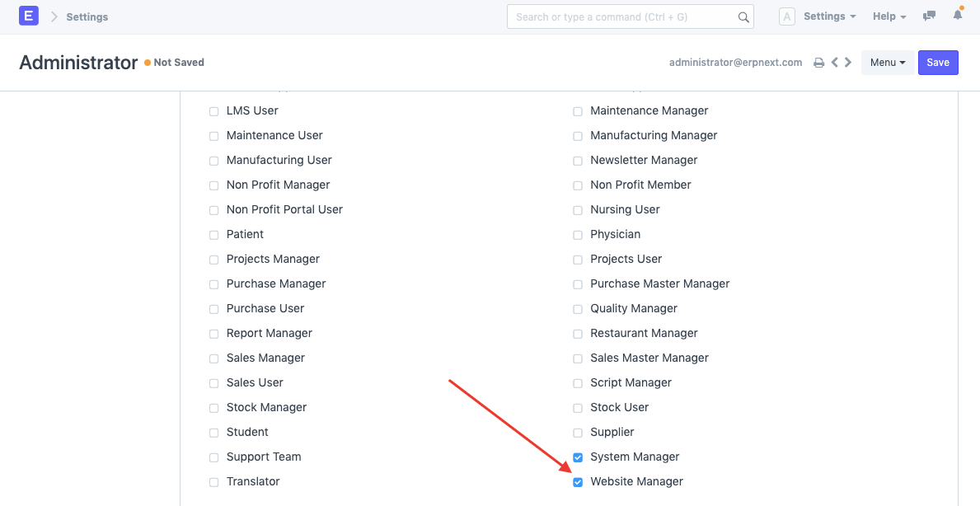Viewport: 980px width, 506px height.
Task: Tick the Script Manager checkbox
Action: [578, 383]
